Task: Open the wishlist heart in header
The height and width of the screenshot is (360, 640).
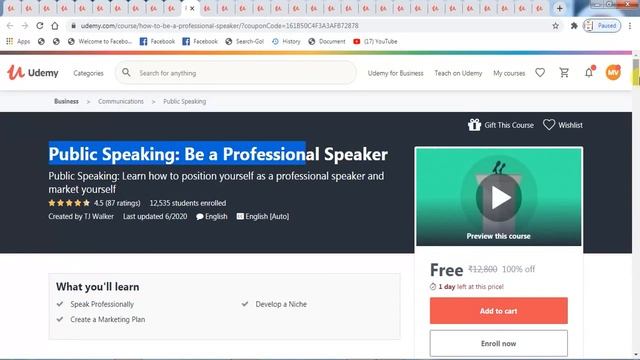Action: point(540,73)
